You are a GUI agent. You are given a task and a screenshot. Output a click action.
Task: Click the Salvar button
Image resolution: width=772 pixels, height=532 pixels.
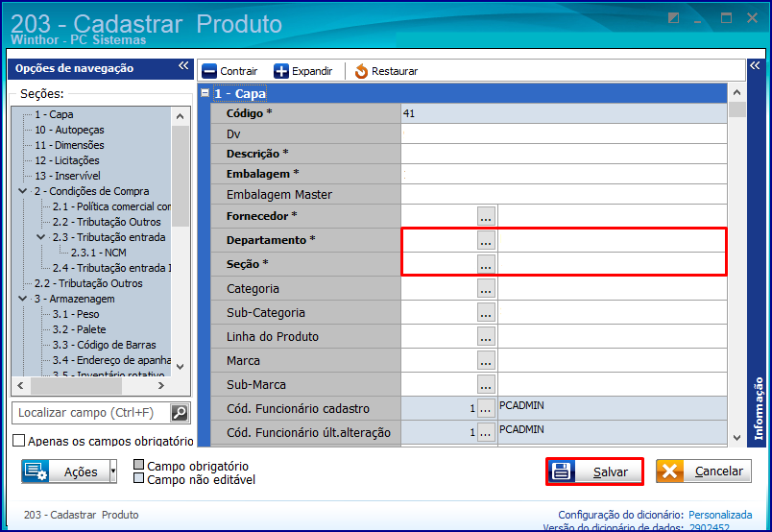[x=594, y=472]
